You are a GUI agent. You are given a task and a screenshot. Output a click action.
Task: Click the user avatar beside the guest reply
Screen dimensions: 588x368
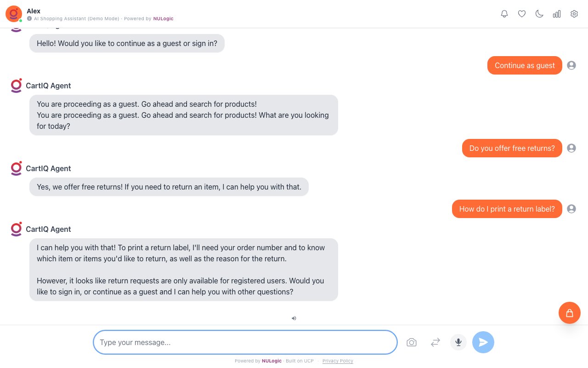571,65
